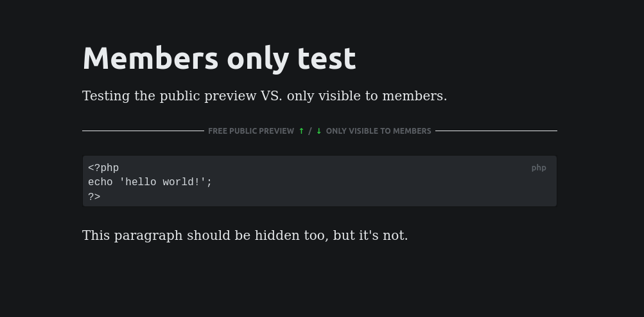Click the ONLY VISIBLE TO MEMBERS label
This screenshot has width=644, height=317.
[x=379, y=131]
